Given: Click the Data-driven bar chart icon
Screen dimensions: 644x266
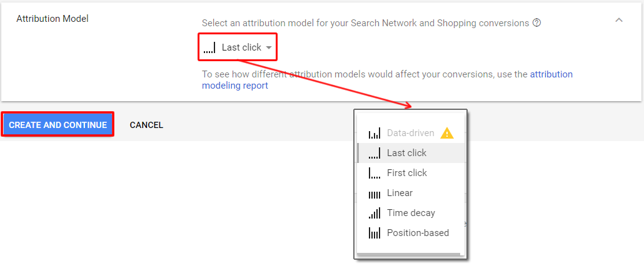Looking at the screenshot, I should pyautogui.click(x=375, y=133).
